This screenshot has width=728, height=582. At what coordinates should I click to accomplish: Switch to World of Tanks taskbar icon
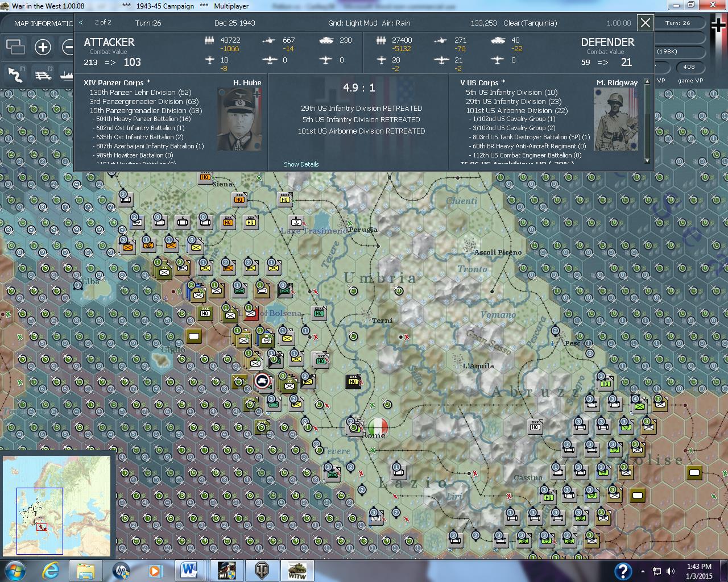pos(262,571)
